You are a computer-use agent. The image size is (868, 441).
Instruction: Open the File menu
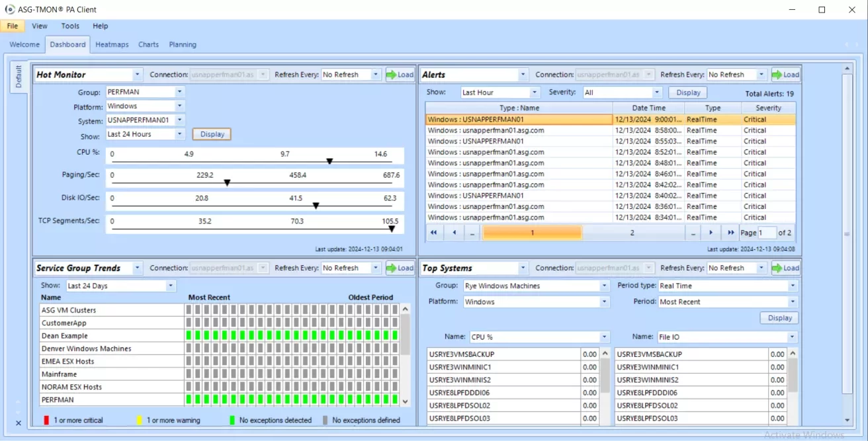pos(13,26)
